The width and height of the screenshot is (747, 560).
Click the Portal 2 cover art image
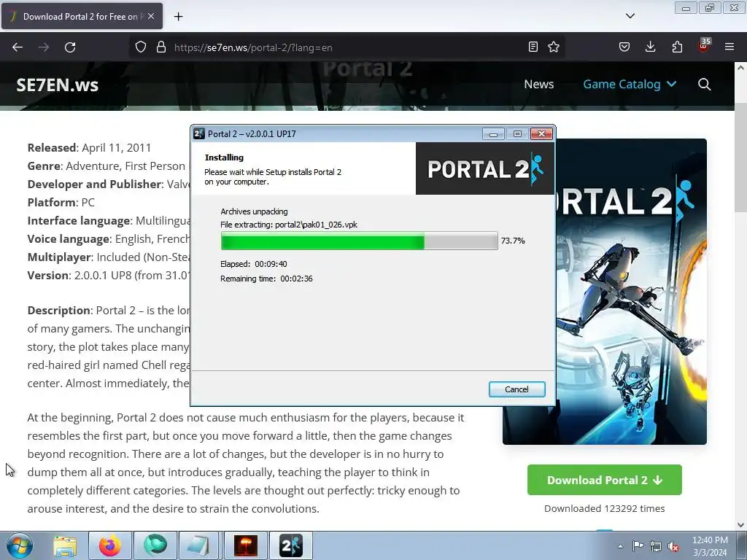point(631,292)
